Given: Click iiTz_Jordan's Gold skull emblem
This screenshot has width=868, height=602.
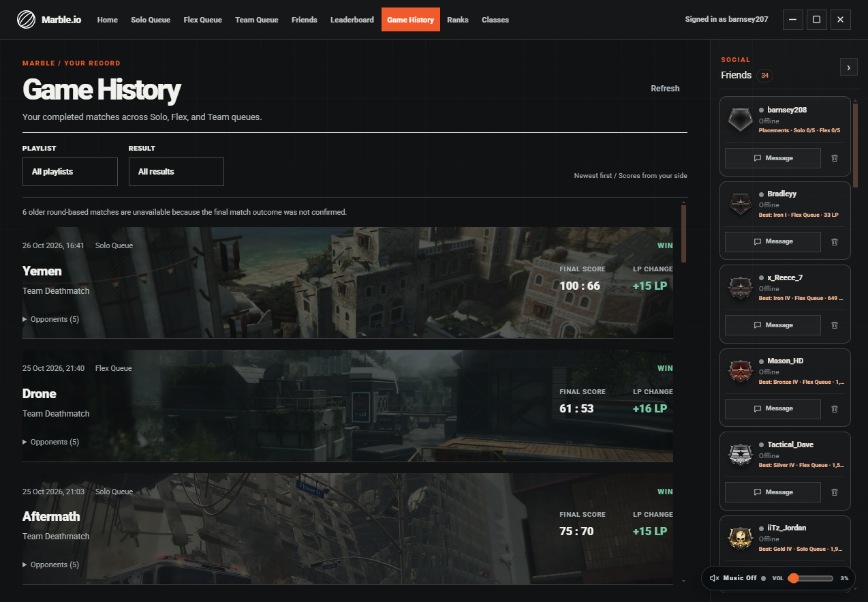Looking at the screenshot, I should [x=739, y=538].
